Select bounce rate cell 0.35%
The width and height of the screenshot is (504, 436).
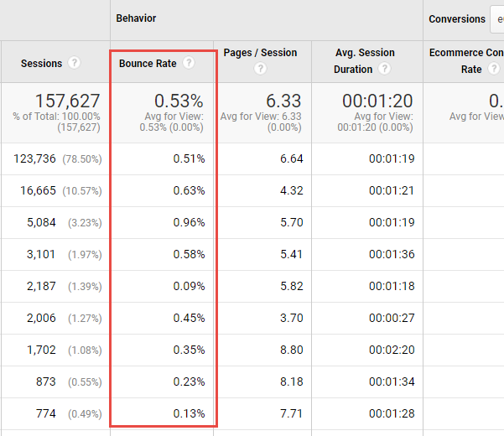pyautogui.click(x=189, y=350)
